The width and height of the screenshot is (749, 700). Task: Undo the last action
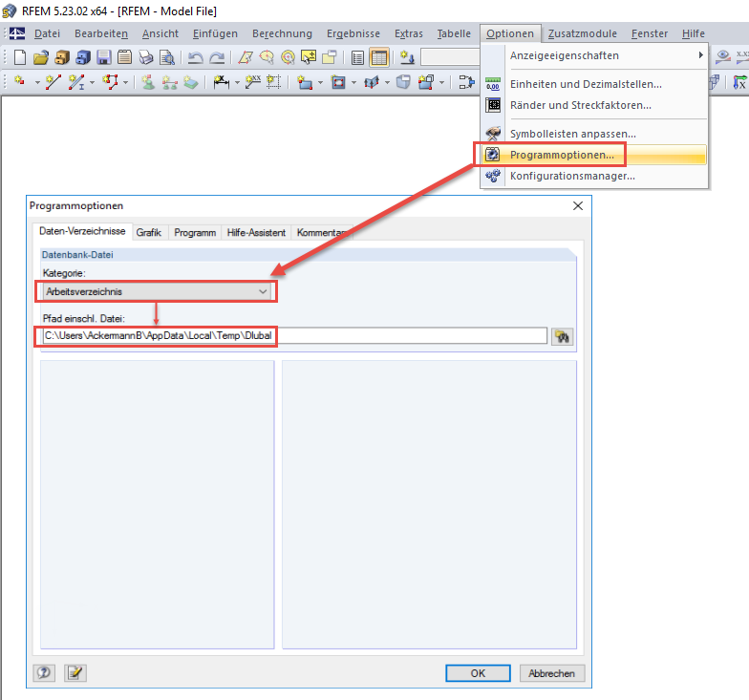click(195, 57)
